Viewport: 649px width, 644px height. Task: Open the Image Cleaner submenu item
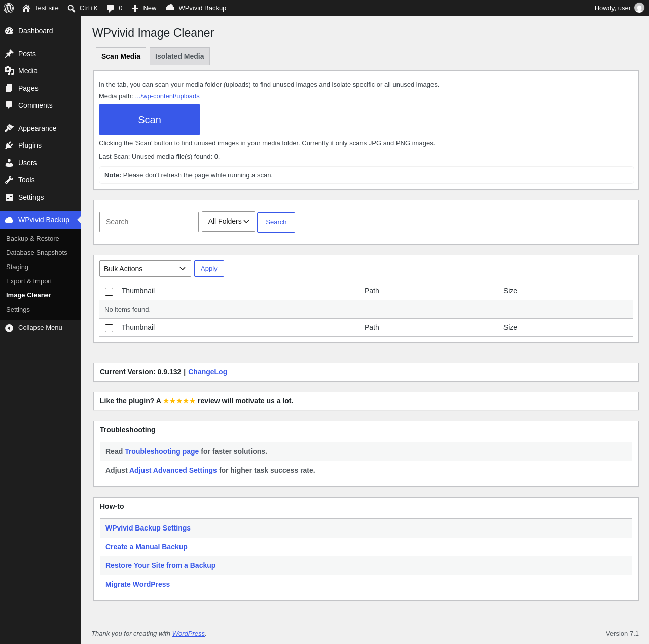point(28,295)
